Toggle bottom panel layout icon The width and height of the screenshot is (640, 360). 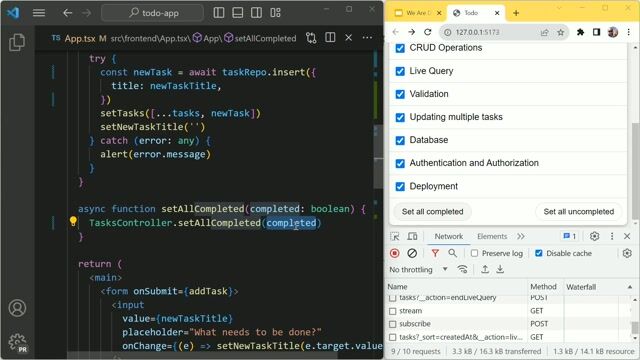click(x=238, y=13)
